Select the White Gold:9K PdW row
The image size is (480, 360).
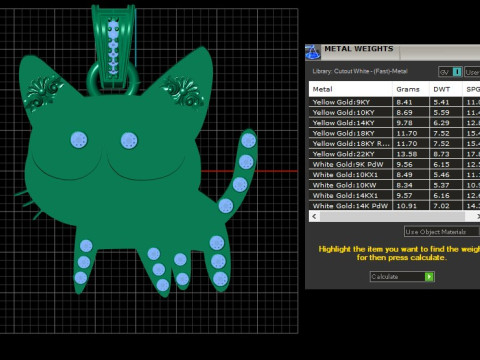tap(394, 164)
